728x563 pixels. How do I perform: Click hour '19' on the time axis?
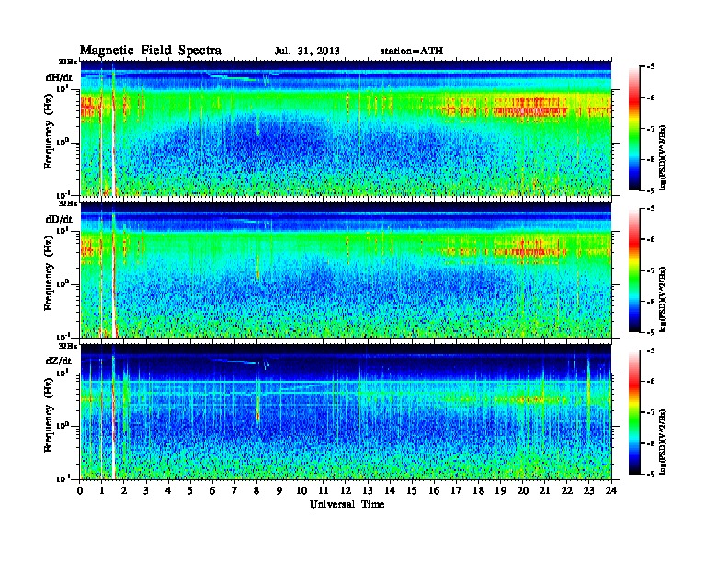pos(500,490)
